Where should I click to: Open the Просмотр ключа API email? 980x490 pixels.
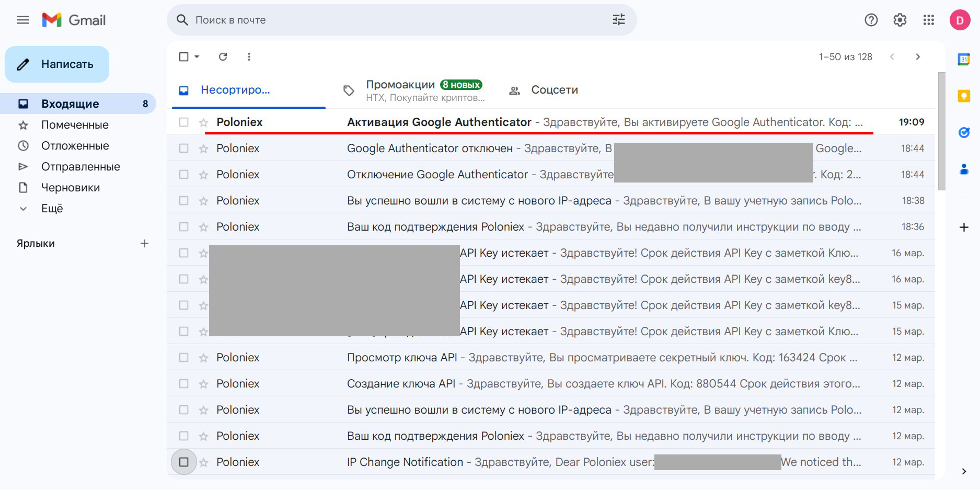[x=551, y=357]
